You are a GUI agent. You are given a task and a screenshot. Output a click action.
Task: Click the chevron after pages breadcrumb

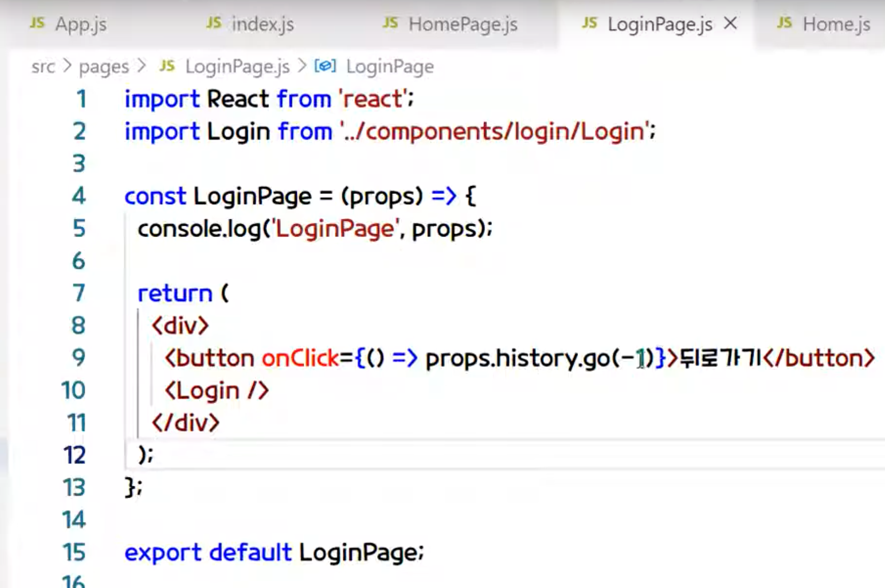[x=142, y=66]
